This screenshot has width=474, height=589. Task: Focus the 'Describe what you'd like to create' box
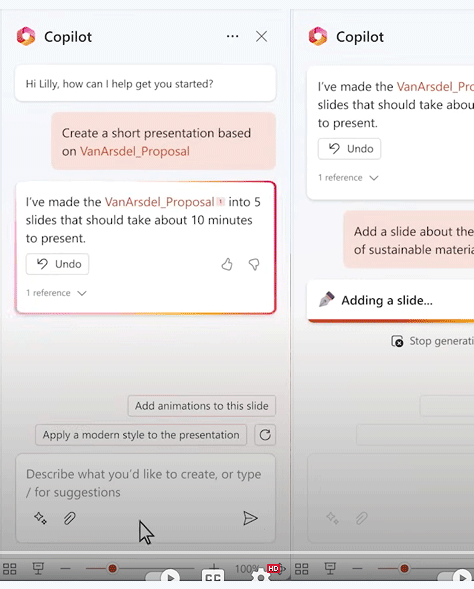(x=145, y=483)
